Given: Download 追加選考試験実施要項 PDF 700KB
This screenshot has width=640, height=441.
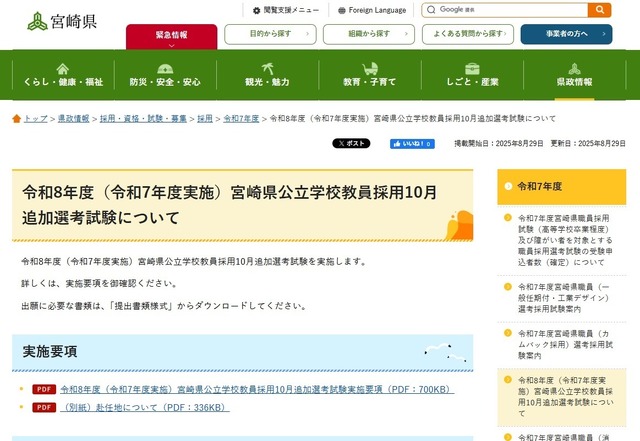Looking at the screenshot, I should click(x=257, y=390).
